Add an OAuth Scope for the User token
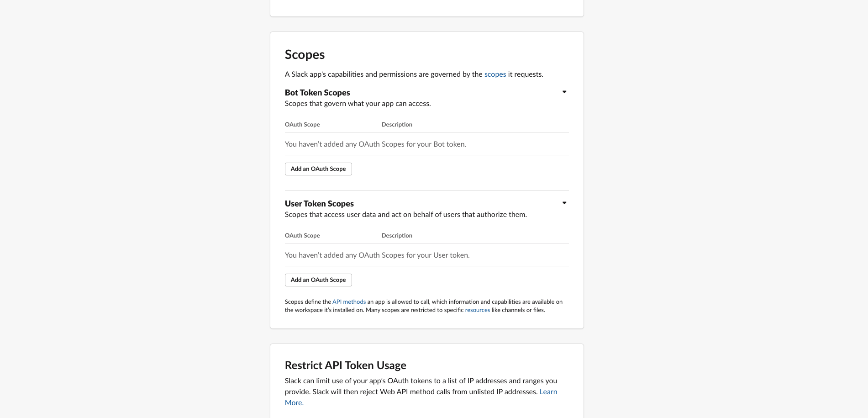This screenshot has width=868, height=418. pos(318,280)
